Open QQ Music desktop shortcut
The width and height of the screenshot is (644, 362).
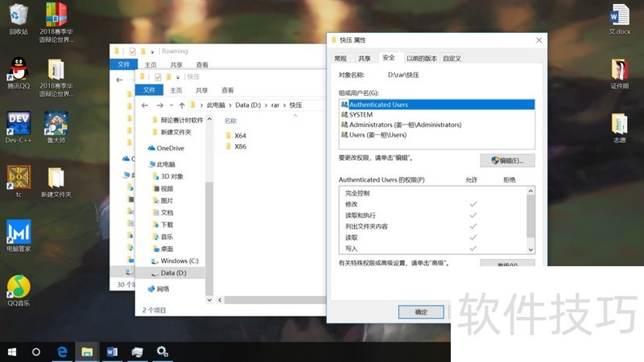click(x=19, y=290)
